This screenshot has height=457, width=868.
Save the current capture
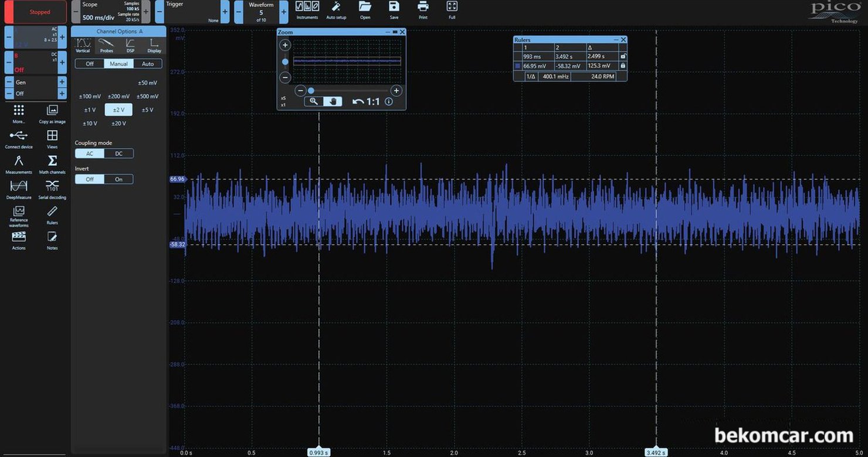point(394,10)
